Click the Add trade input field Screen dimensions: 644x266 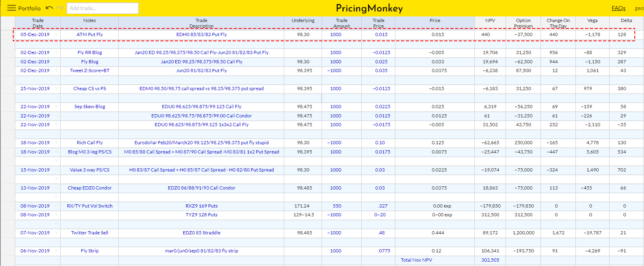[102, 8]
